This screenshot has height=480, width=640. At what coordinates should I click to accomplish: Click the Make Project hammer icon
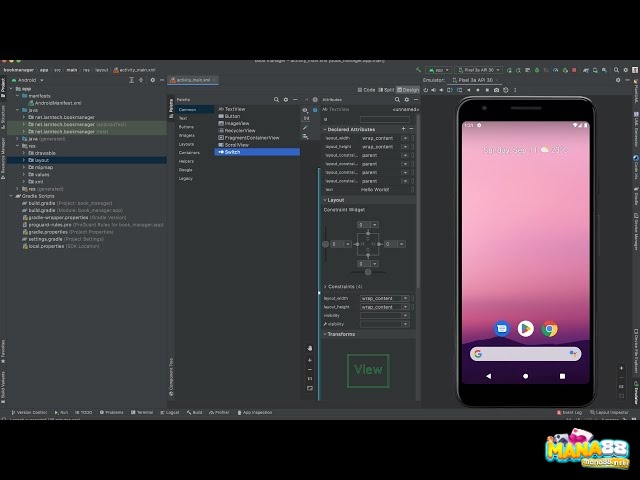coord(418,70)
